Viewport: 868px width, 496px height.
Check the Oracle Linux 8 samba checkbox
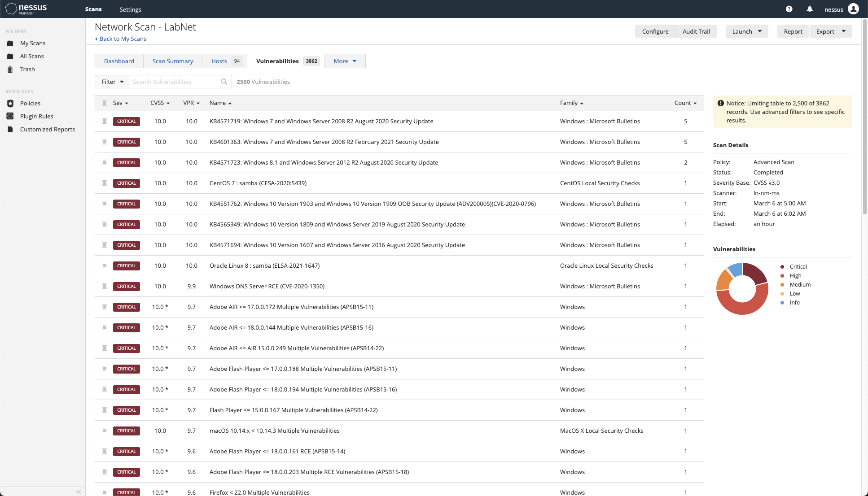point(105,265)
